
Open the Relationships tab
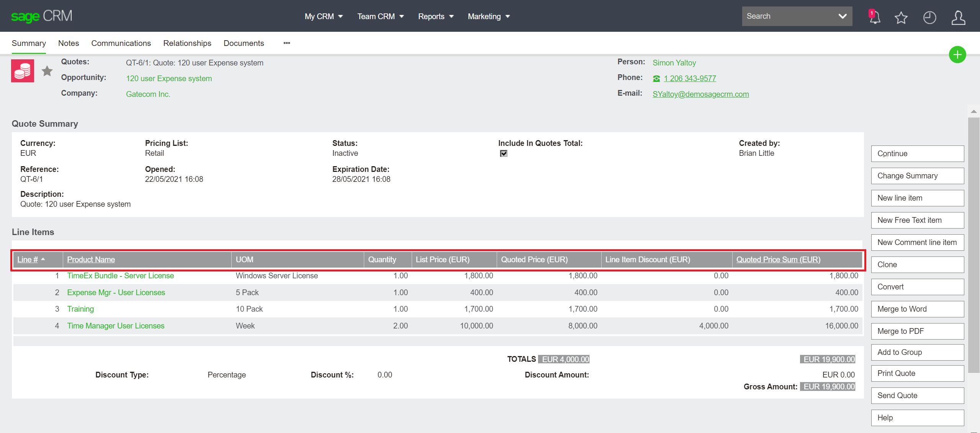(187, 43)
